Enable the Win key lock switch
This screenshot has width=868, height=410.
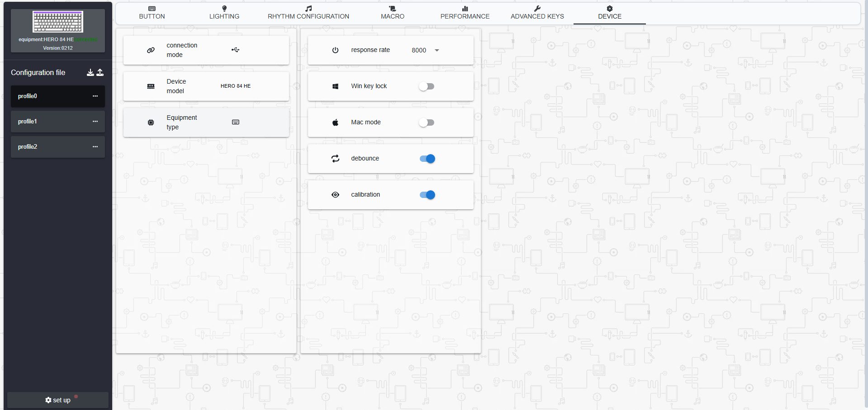(x=427, y=86)
